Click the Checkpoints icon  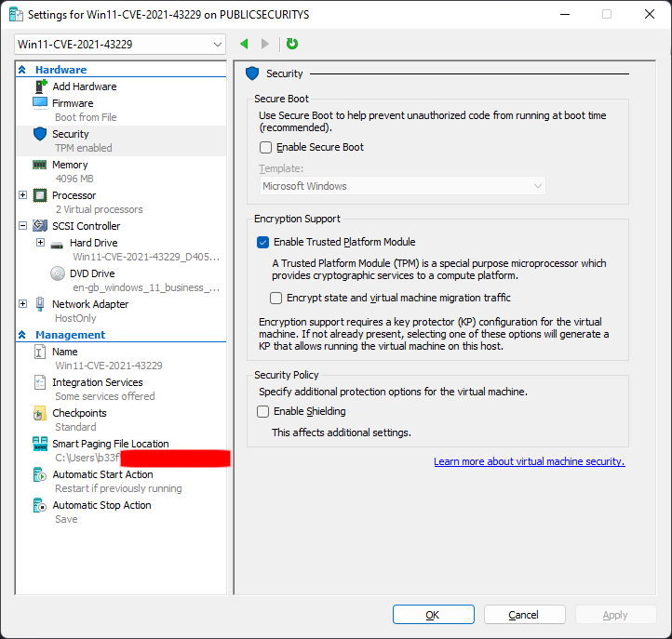coord(40,413)
